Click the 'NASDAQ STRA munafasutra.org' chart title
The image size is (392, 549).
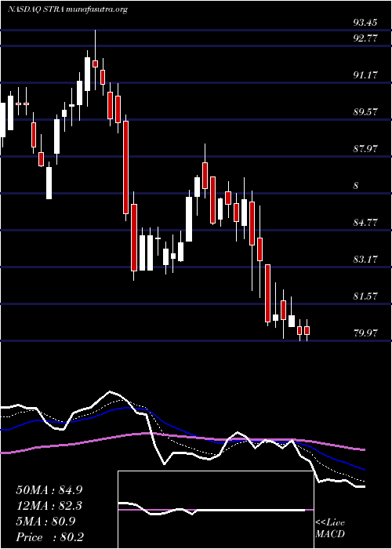(67, 9)
